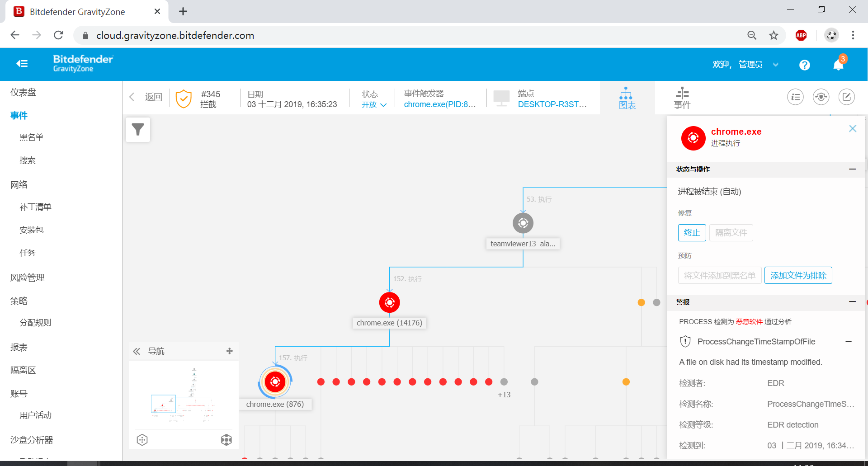Open the Chrome three-dot menu

(853, 35)
